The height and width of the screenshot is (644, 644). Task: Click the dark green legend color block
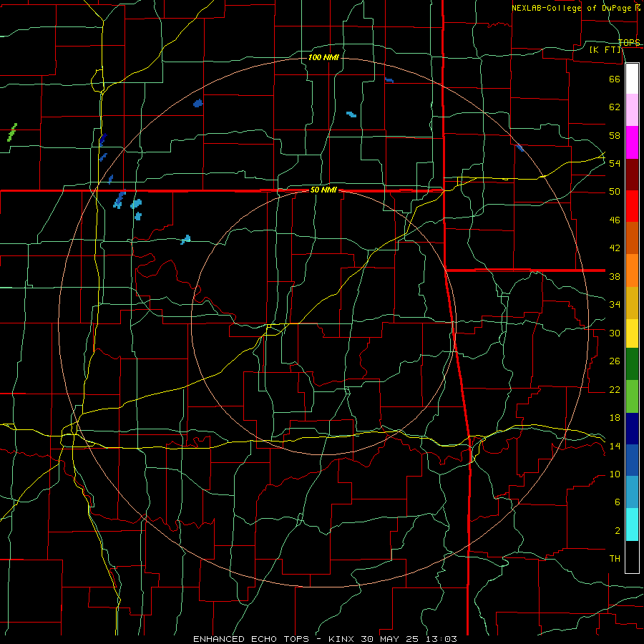(632, 364)
